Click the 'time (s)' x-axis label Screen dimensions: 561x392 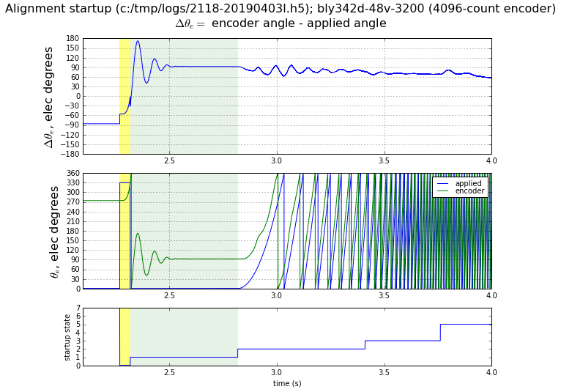(287, 383)
